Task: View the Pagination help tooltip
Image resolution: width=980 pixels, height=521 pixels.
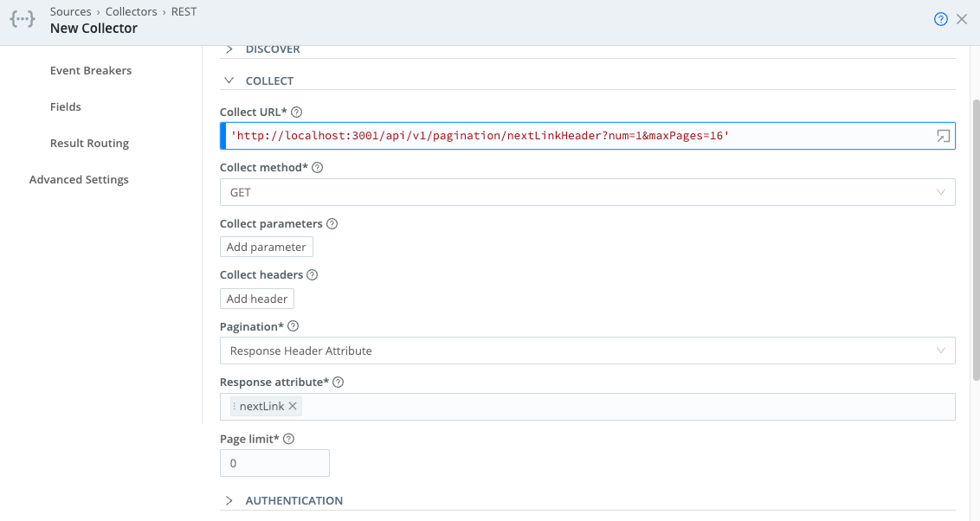Action: pyautogui.click(x=293, y=326)
